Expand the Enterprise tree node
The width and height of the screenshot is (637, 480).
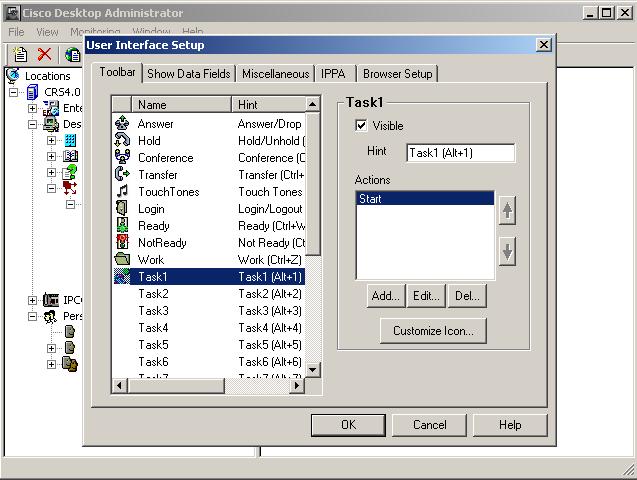32,108
